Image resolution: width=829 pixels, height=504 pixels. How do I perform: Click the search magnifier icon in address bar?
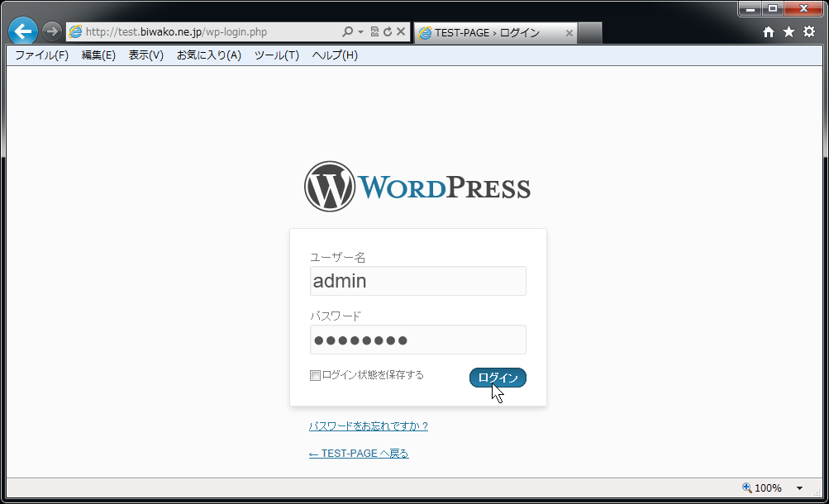[348, 32]
